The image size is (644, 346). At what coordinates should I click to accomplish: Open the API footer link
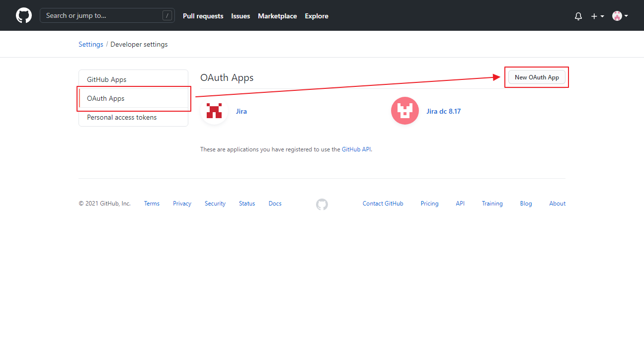pos(460,204)
